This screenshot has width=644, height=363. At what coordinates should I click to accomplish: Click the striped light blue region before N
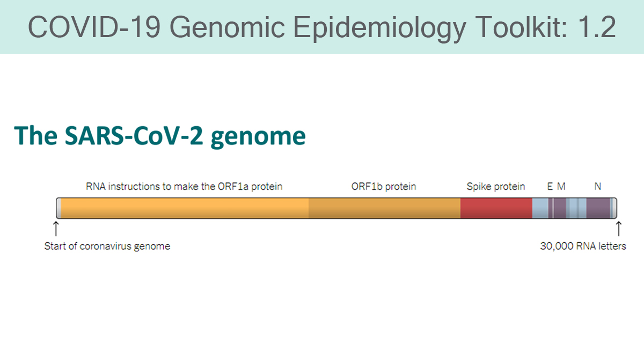576,208
